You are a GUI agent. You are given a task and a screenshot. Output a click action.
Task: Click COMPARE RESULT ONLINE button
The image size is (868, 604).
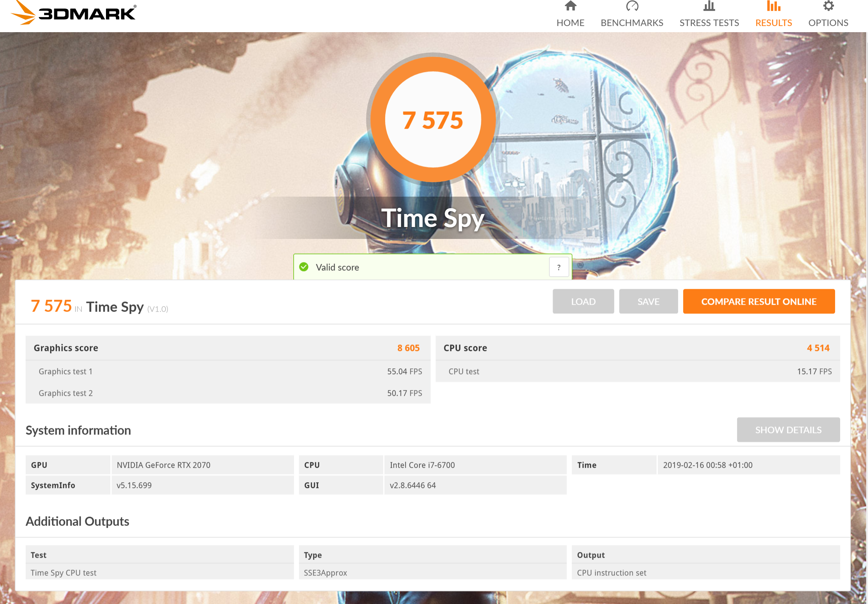click(758, 301)
